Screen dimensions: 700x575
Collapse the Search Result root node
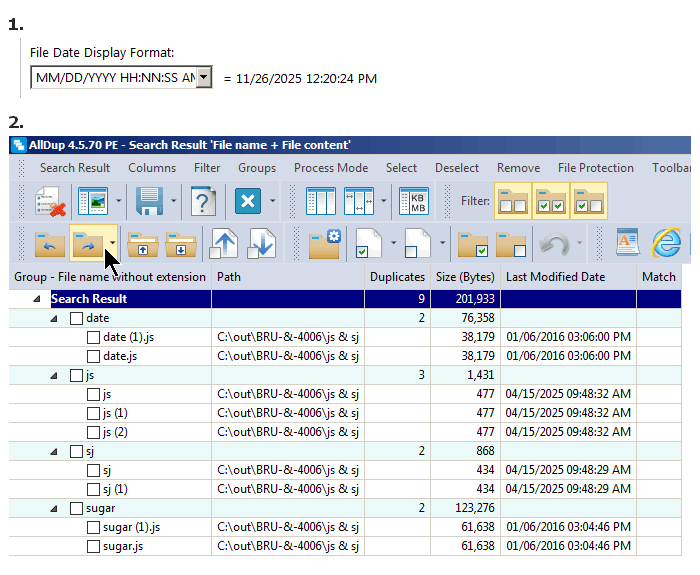point(38,299)
